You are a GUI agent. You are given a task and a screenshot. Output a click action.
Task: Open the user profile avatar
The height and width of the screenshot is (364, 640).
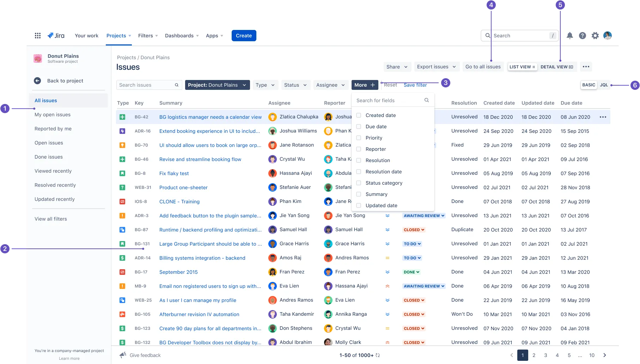point(608,36)
